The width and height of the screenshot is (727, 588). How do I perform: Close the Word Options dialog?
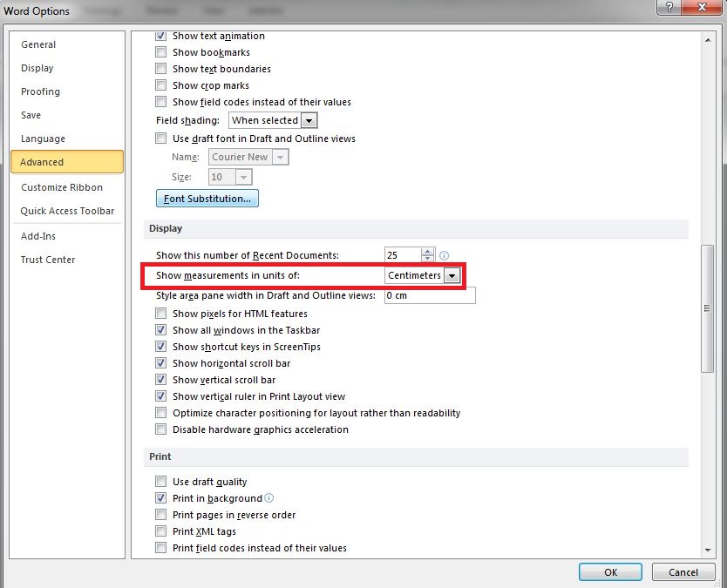[x=703, y=8]
